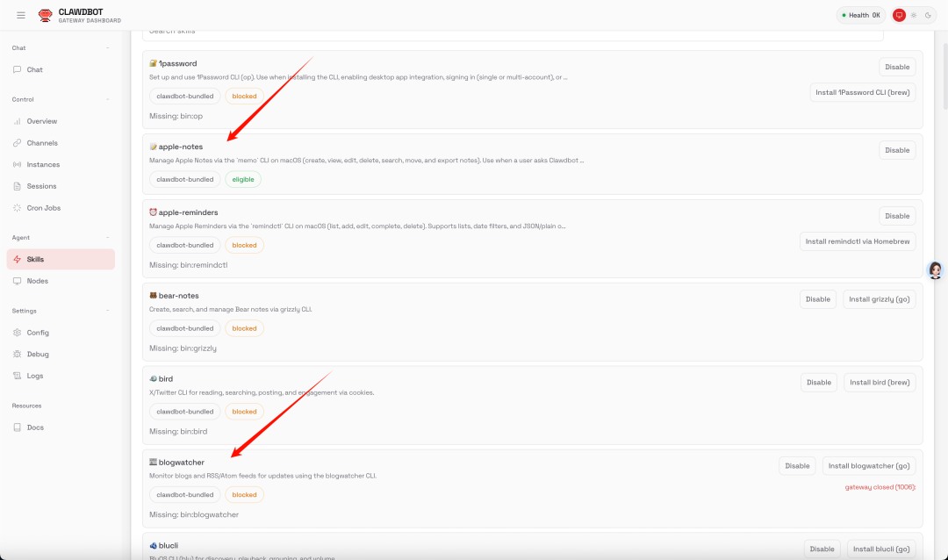Image resolution: width=948 pixels, height=560 pixels.
Task: Collapse the Chat sidebar section
Action: click(x=108, y=47)
